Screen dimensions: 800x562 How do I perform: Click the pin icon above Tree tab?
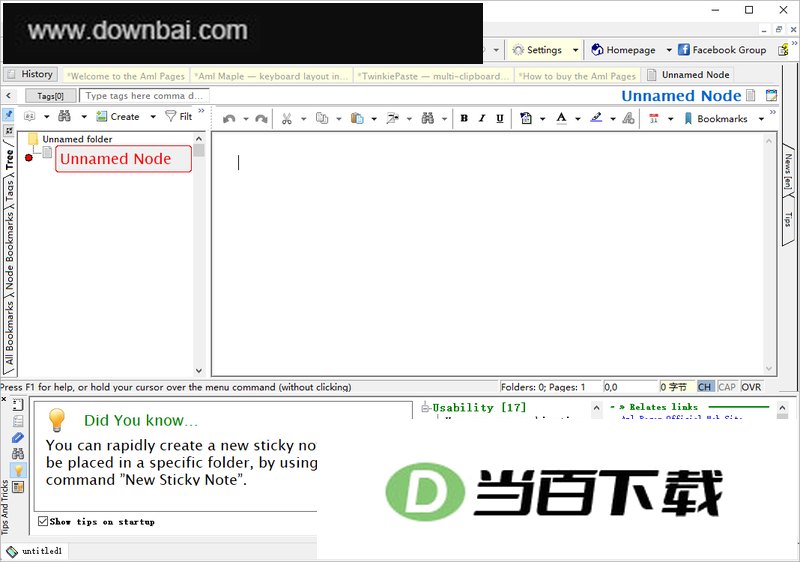tap(9, 115)
